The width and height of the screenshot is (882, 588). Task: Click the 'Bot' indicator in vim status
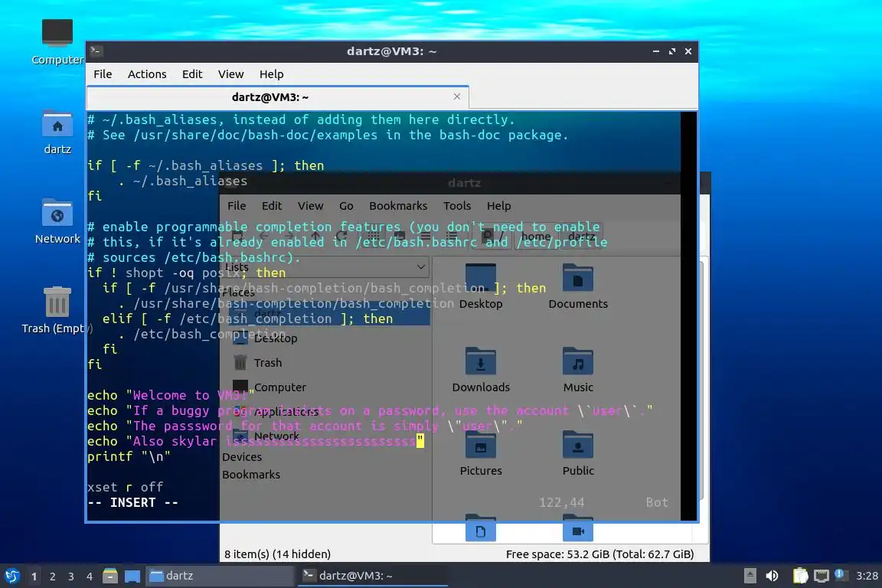[656, 502]
